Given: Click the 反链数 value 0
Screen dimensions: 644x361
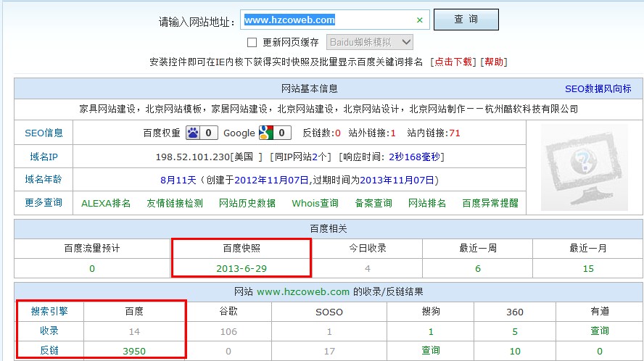Looking at the screenshot, I should (x=338, y=133).
